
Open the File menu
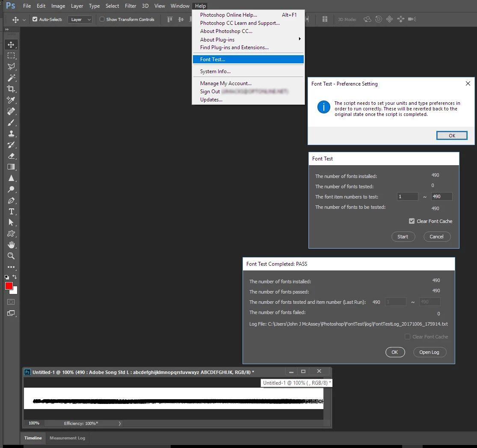click(27, 6)
